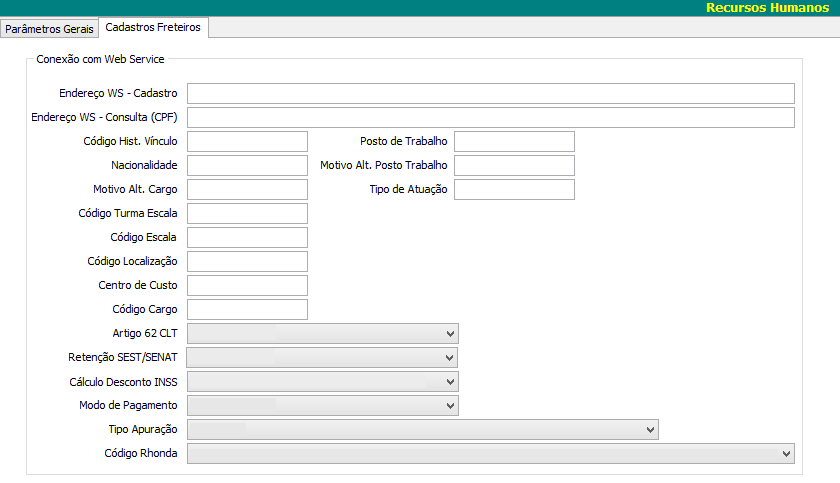Click the Tipo de Atuação field
840x483 pixels.
click(514, 190)
